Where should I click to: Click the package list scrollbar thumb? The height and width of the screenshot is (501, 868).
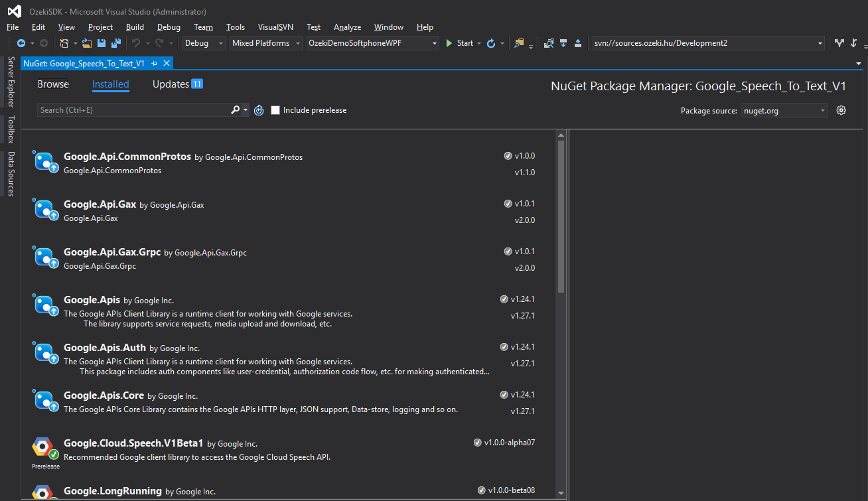click(x=561, y=216)
